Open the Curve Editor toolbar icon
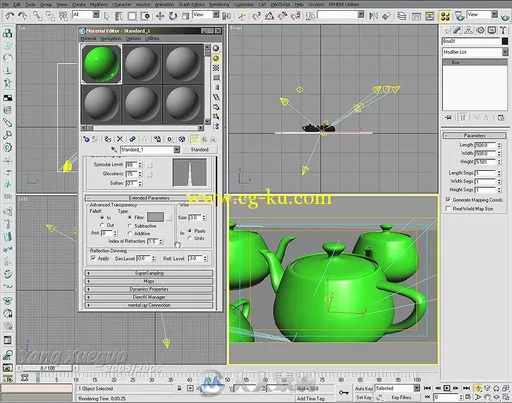Viewport: 512px width, 403px height. click(416, 16)
